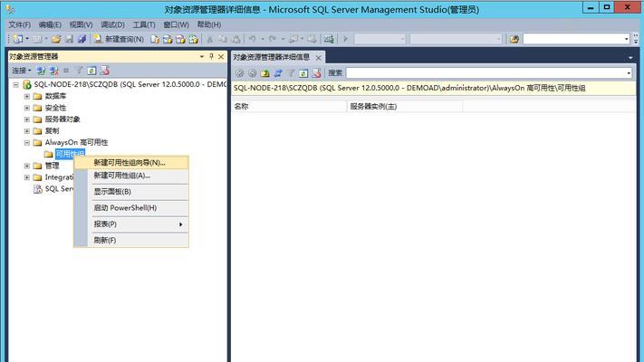Screen dimensions: 644x362
Task: Click Analysis Services XMLA query icon
Action: 194,39
